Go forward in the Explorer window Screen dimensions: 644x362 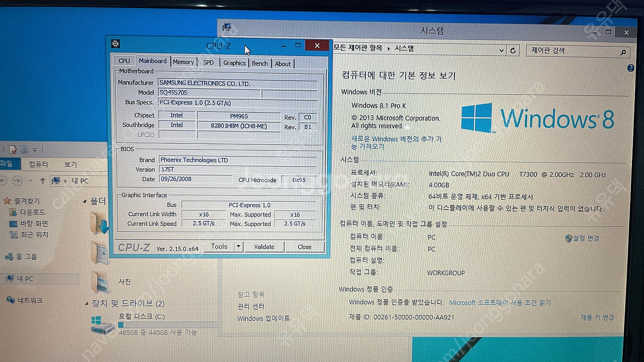(x=17, y=181)
